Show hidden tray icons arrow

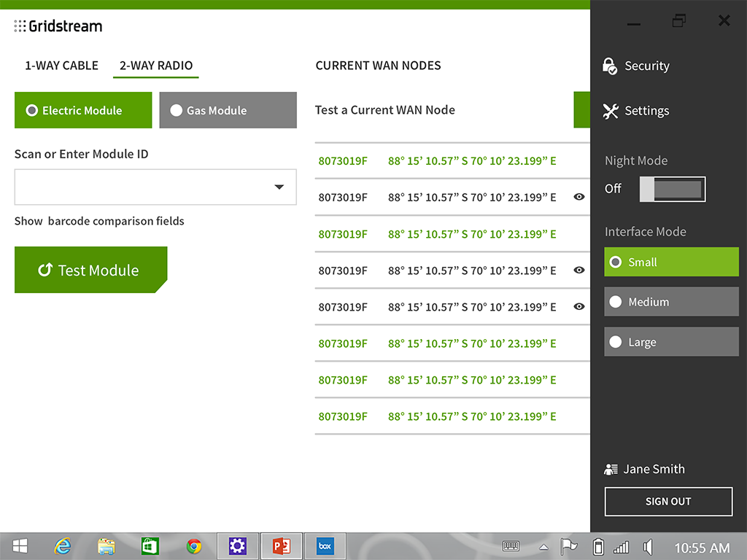tap(543, 547)
